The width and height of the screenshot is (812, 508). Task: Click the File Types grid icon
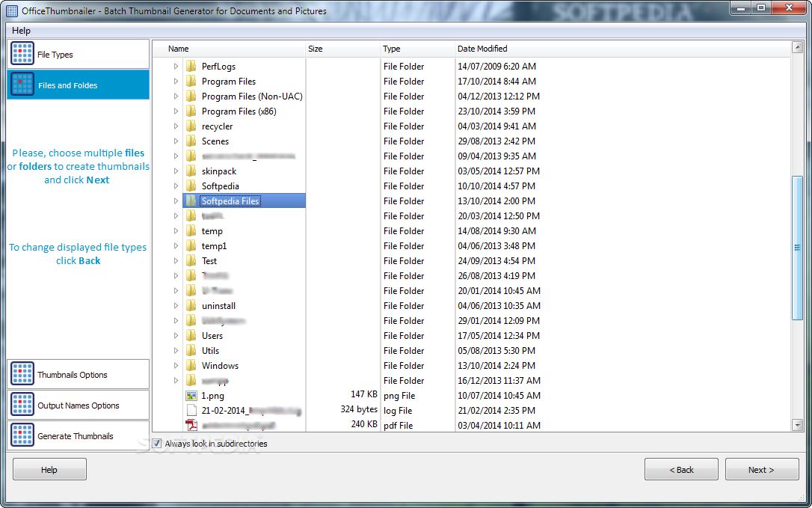[22, 54]
